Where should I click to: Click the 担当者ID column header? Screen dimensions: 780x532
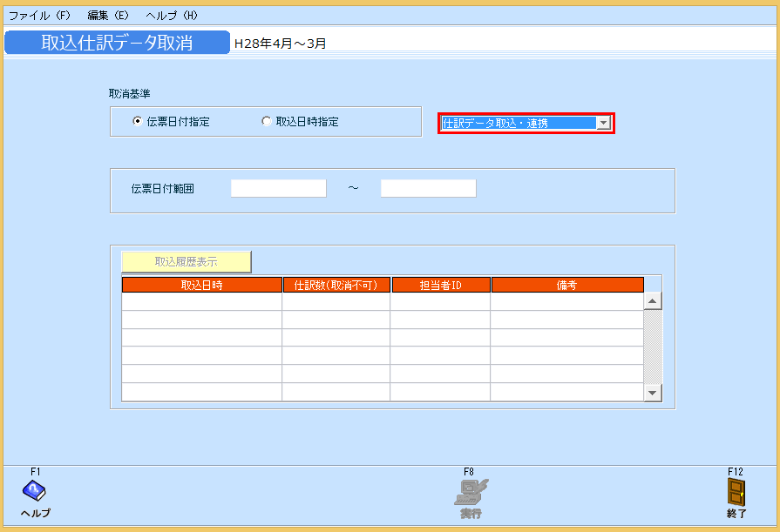click(441, 284)
